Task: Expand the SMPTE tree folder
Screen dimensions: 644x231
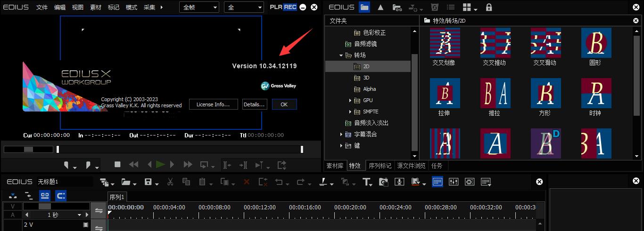Action: coord(350,112)
